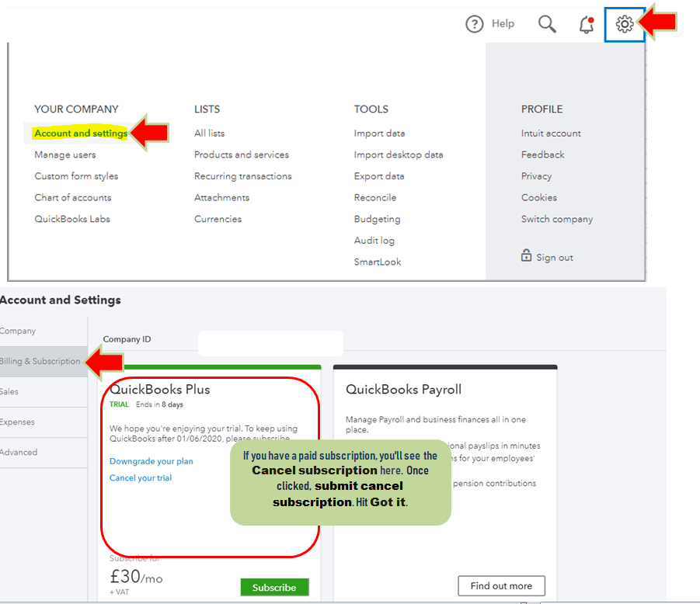700x604 pixels.
Task: Switch to the Advanced tab
Action: (x=44, y=453)
